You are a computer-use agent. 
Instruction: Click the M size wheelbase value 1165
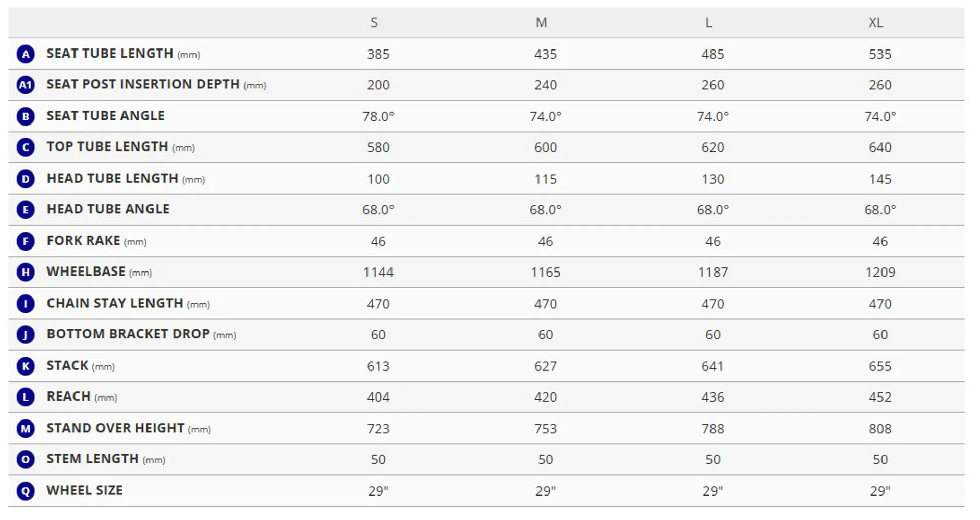point(546,272)
